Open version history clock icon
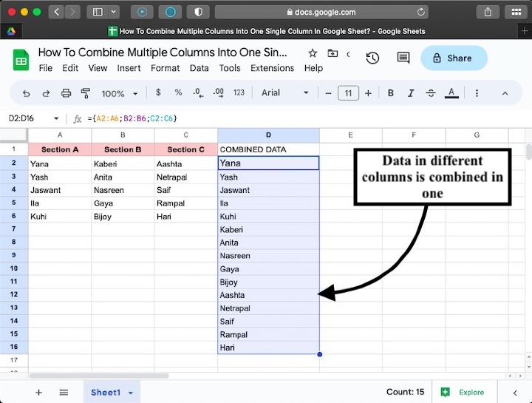Screen dimensions: 532x403 pyautogui.click(x=372, y=58)
